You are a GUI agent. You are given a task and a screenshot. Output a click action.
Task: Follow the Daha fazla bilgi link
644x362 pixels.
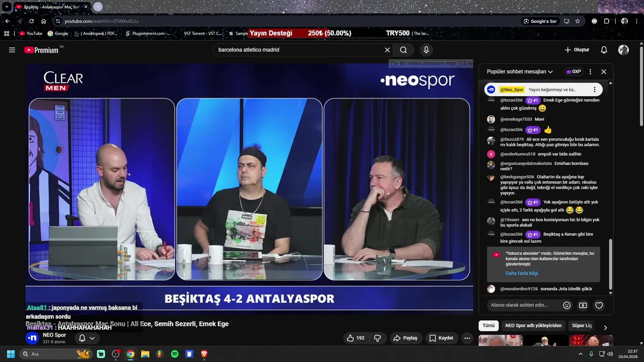point(522,273)
